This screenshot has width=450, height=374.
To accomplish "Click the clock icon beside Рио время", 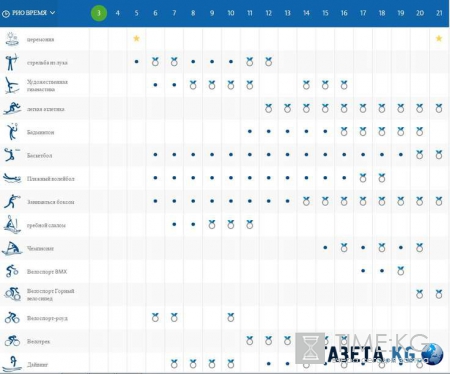I will (6, 14).
